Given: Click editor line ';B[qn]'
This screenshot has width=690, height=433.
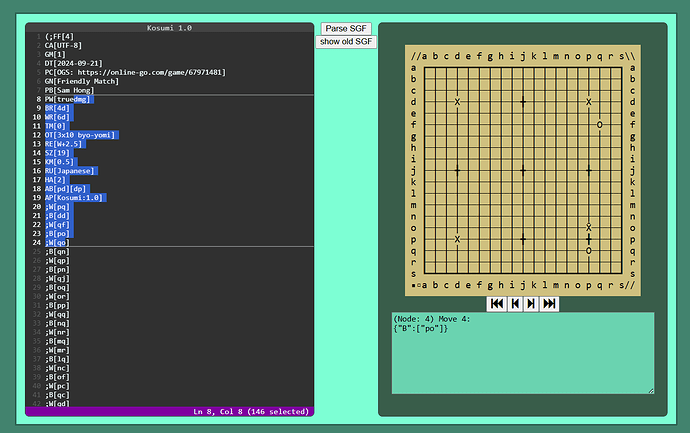Looking at the screenshot, I should point(57,252).
